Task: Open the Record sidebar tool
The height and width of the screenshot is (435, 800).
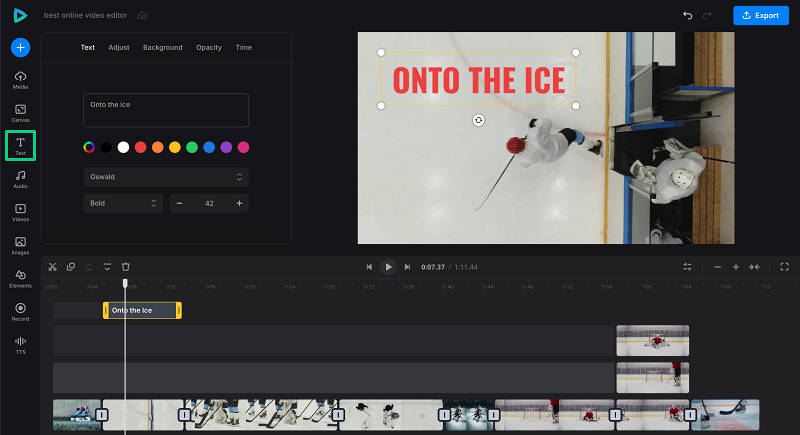Action: click(x=20, y=312)
